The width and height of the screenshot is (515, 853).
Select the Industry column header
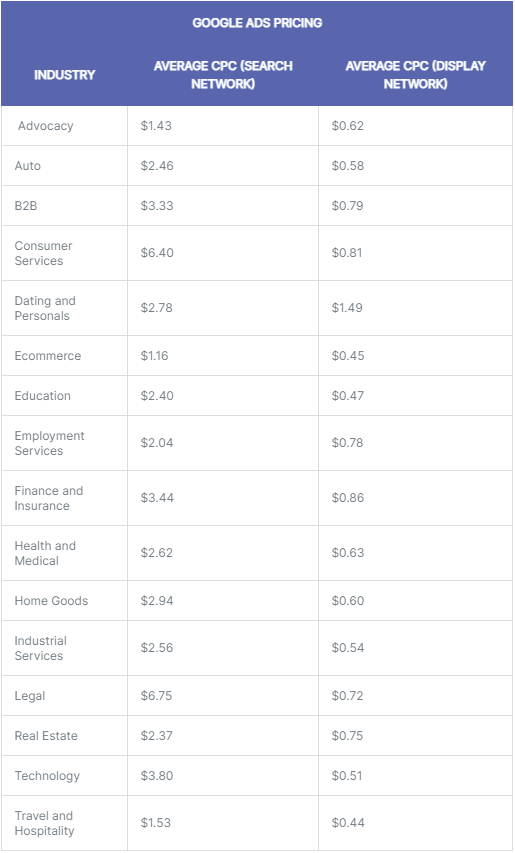point(64,75)
